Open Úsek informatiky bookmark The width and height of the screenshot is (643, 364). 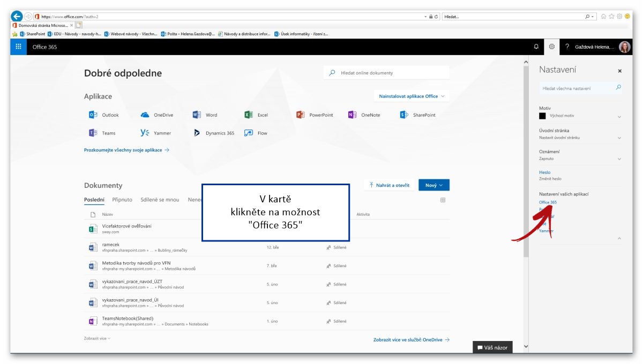point(301,34)
